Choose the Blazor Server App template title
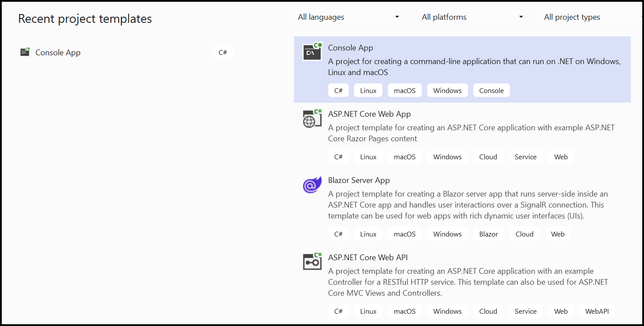This screenshot has width=644, height=326. point(358,180)
